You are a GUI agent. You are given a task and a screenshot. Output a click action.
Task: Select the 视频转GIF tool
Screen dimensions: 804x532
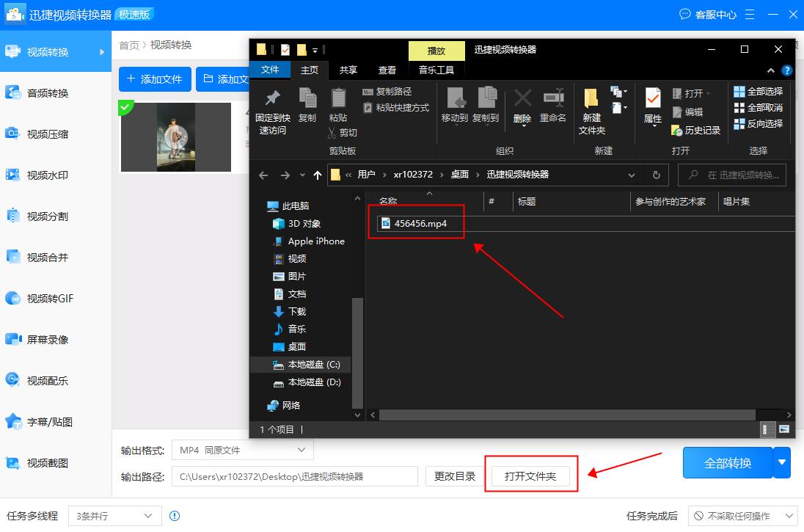coord(55,298)
